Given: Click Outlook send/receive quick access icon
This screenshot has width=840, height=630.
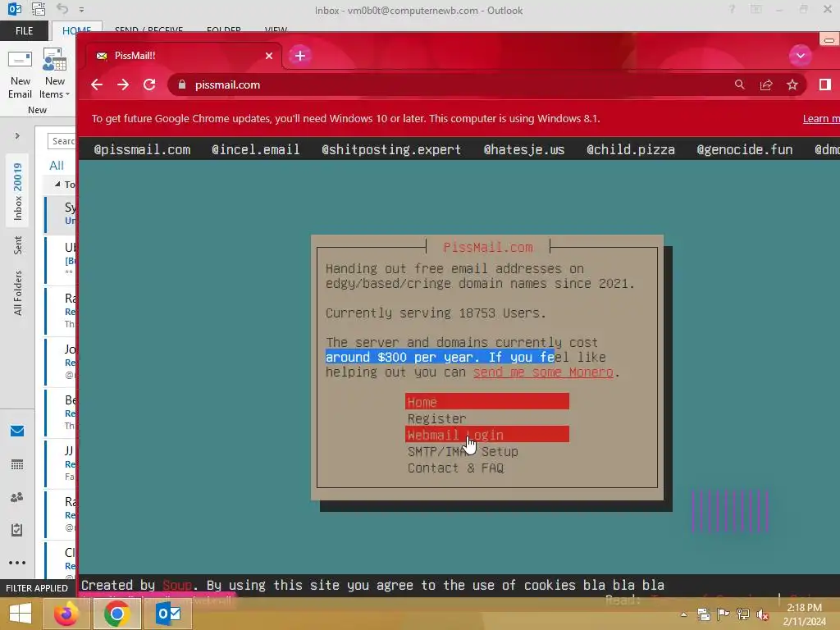Looking at the screenshot, I should pos(38,9).
